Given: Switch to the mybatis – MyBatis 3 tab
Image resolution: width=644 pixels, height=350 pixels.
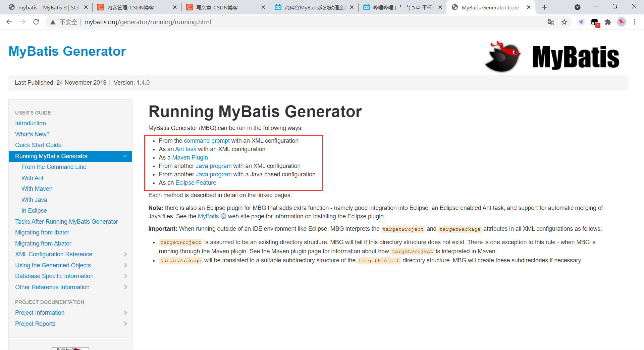Looking at the screenshot, I should [x=47, y=7].
